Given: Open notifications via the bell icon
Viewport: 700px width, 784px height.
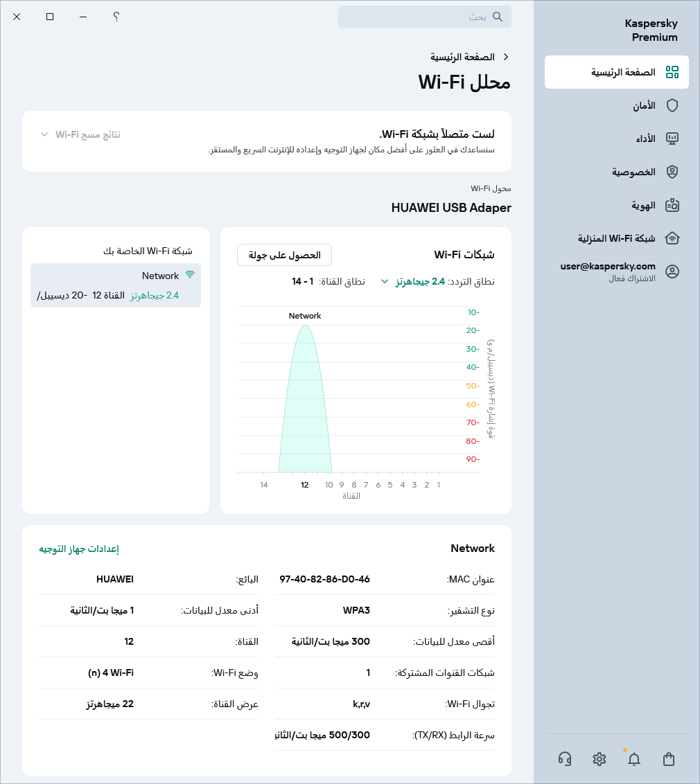Looking at the screenshot, I should (633, 759).
